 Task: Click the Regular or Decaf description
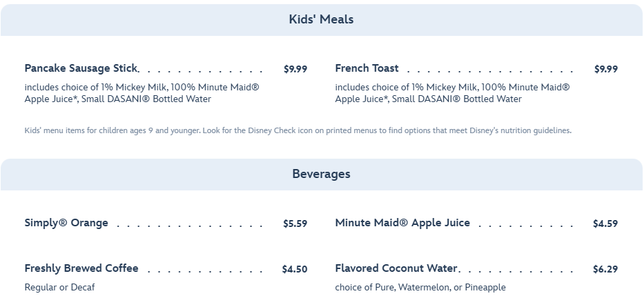click(x=59, y=287)
